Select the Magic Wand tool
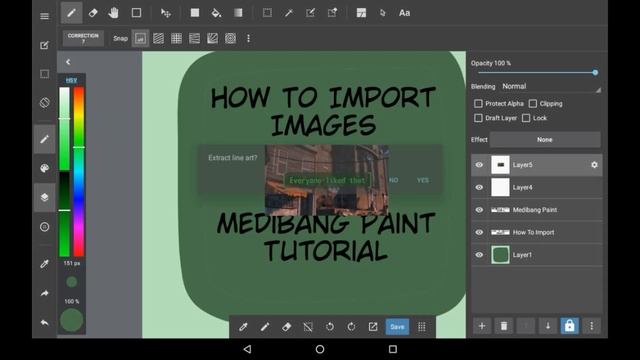The height and width of the screenshot is (360, 640). [x=289, y=13]
